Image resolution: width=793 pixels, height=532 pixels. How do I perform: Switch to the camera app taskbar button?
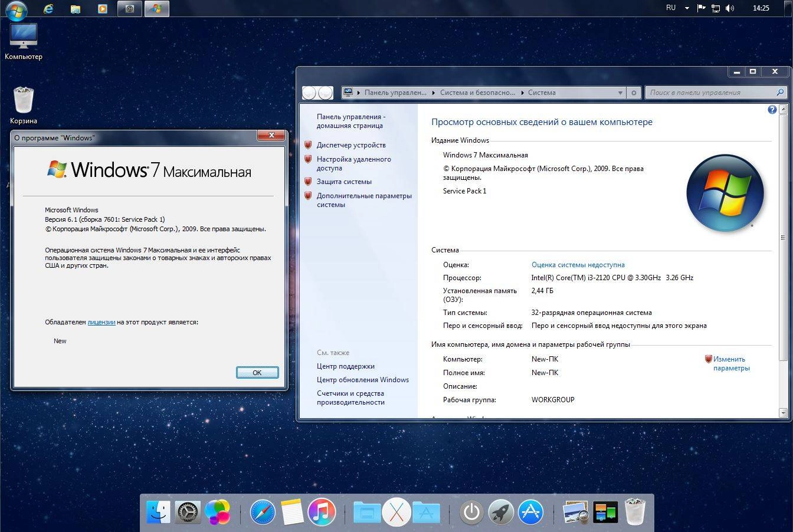coord(130,9)
